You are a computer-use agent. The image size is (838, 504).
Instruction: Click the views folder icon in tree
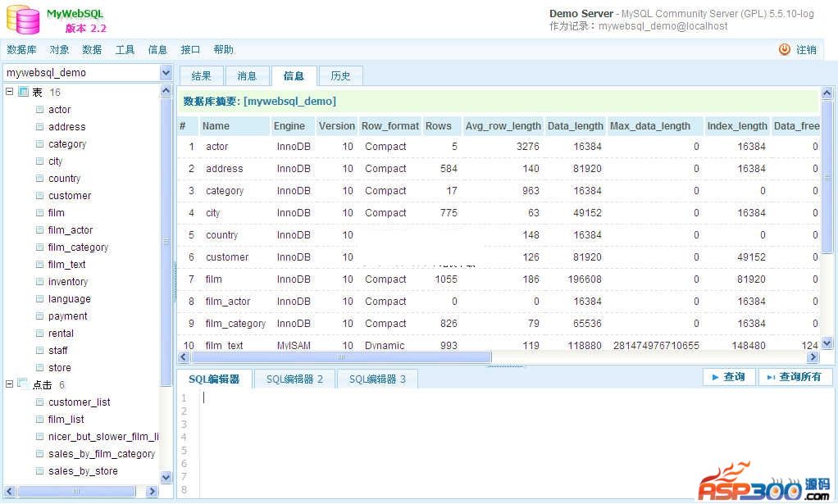23,384
